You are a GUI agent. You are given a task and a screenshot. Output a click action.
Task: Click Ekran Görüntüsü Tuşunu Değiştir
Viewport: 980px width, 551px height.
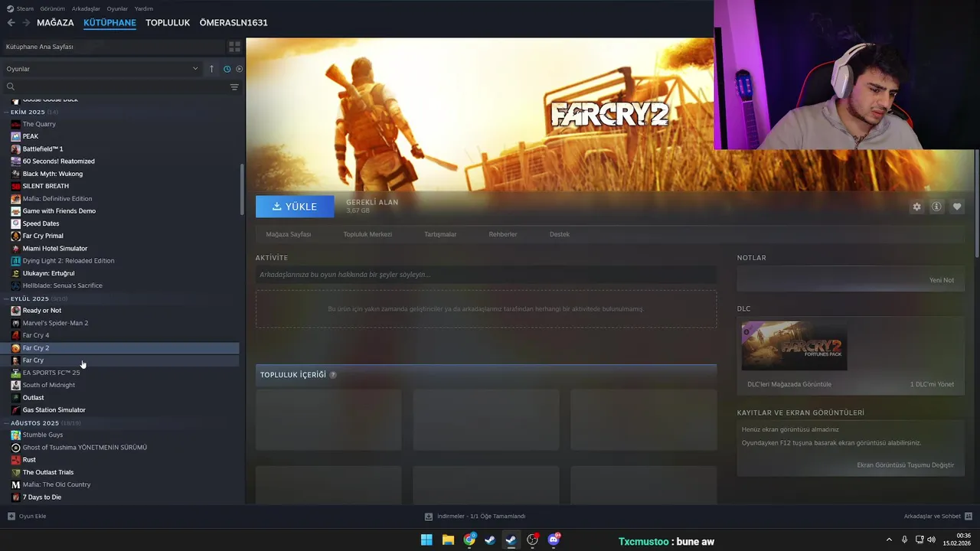click(906, 465)
